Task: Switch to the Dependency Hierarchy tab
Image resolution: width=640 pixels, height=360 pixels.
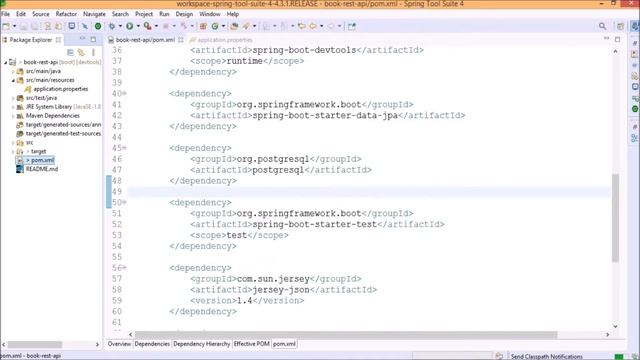Action: (x=202, y=344)
